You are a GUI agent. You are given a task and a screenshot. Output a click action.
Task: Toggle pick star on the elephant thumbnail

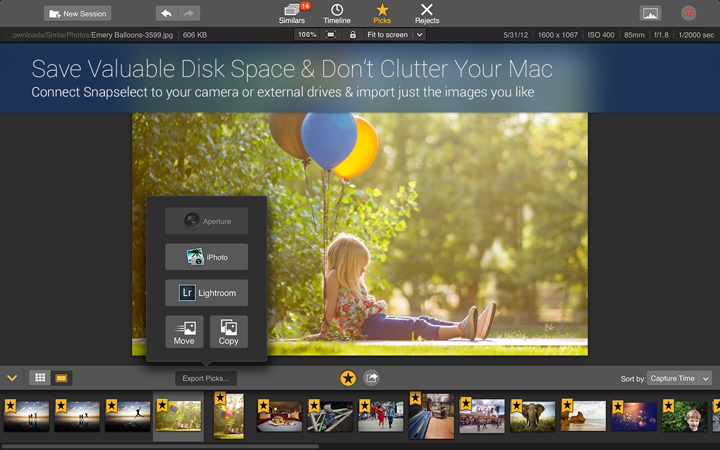point(517,406)
